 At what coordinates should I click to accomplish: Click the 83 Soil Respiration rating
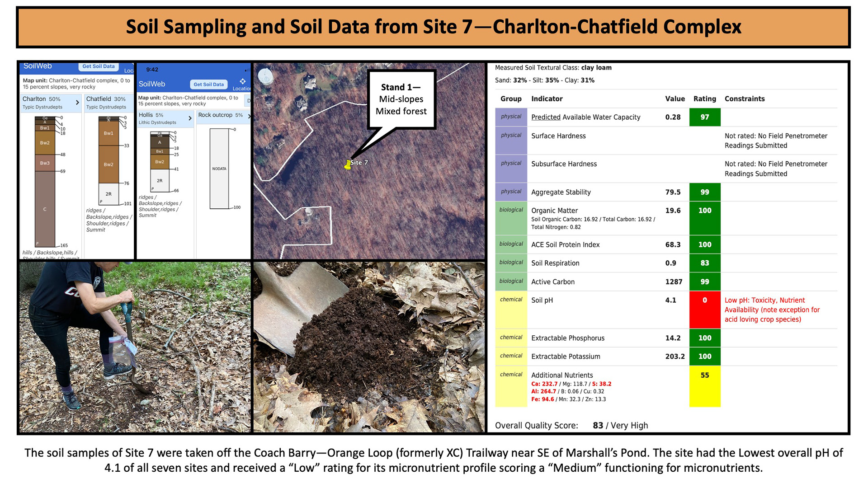point(704,263)
